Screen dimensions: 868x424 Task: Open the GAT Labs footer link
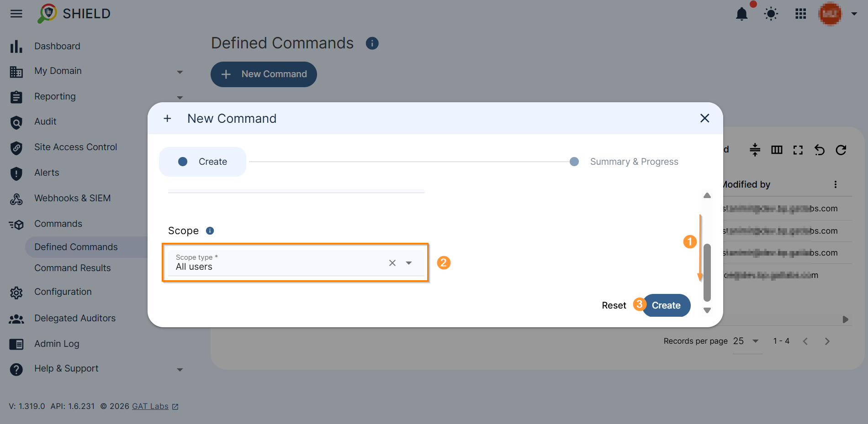(x=149, y=406)
